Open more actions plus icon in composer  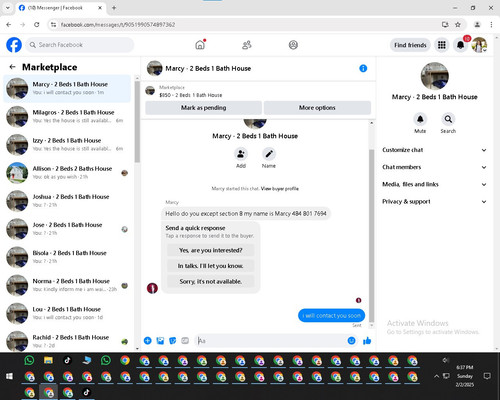(148, 341)
